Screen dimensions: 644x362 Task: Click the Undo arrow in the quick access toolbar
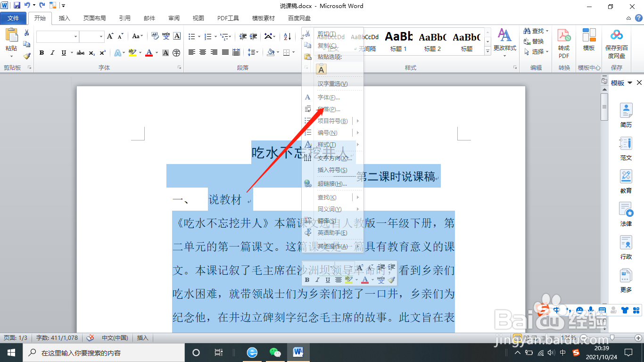point(27,6)
